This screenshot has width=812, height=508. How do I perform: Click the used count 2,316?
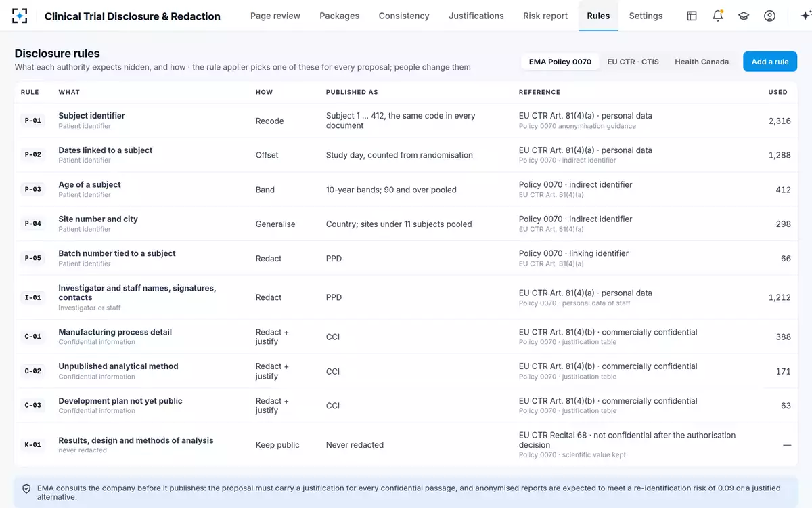(x=780, y=121)
